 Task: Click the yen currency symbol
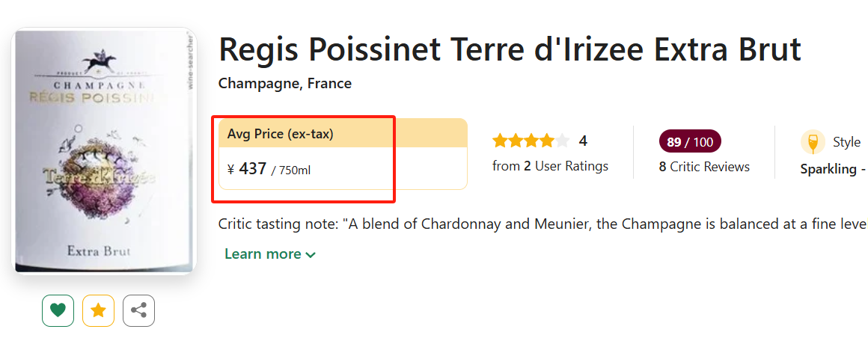pos(231,170)
